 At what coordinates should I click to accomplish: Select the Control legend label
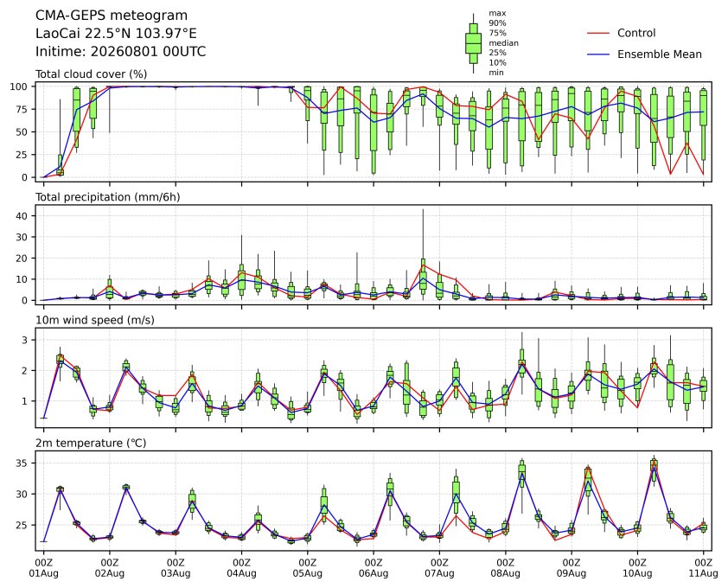pyautogui.click(x=636, y=33)
